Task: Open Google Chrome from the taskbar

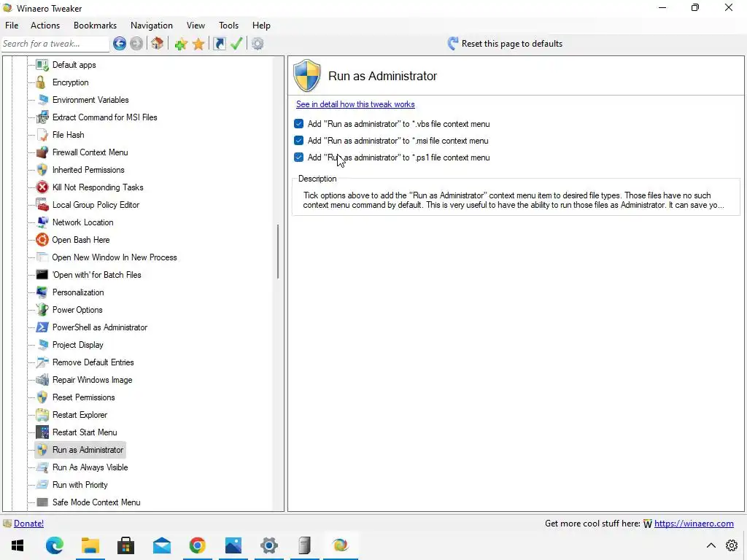Action: pyautogui.click(x=197, y=545)
